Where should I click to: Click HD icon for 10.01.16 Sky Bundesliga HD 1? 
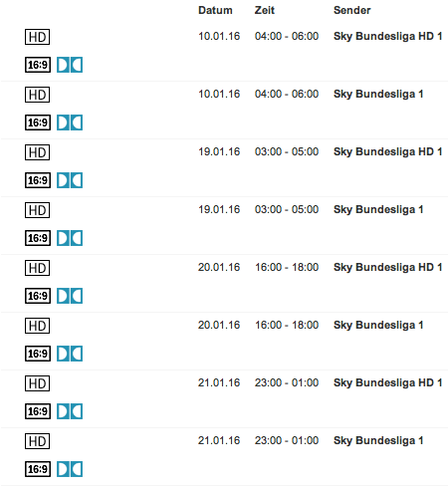[x=37, y=37]
